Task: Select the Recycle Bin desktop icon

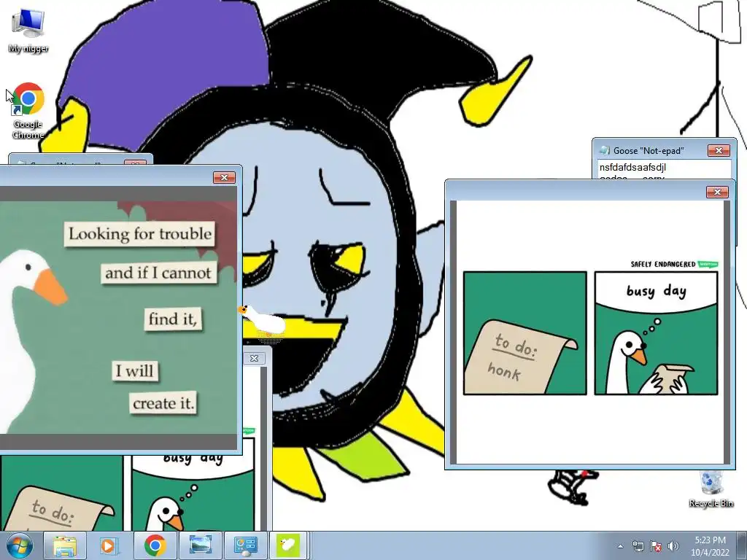Action: pos(711,489)
